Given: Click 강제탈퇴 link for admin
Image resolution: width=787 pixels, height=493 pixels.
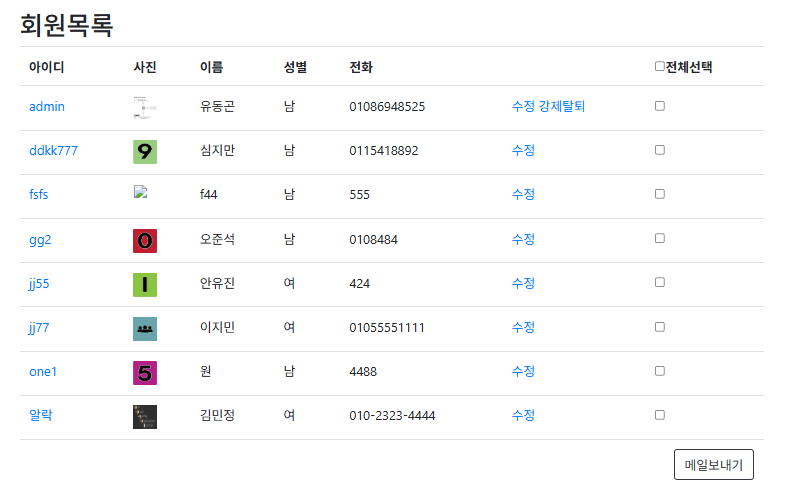Looking at the screenshot, I should point(562,106).
